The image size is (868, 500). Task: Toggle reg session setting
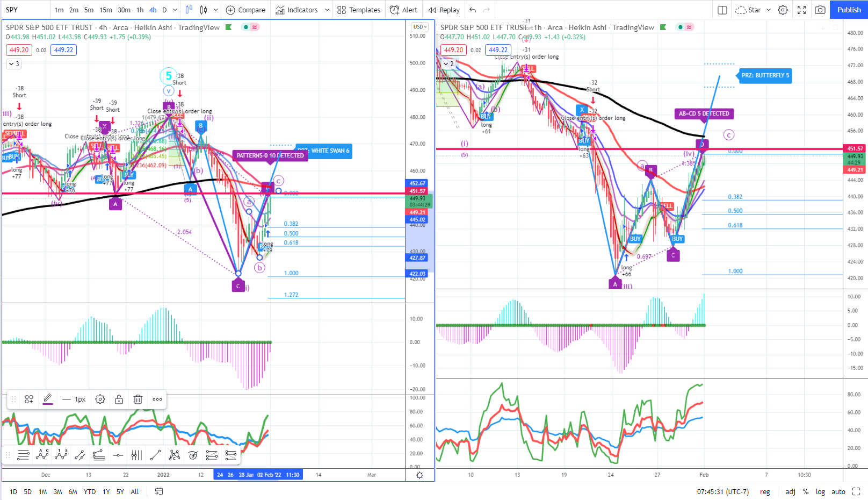pyautogui.click(x=765, y=491)
